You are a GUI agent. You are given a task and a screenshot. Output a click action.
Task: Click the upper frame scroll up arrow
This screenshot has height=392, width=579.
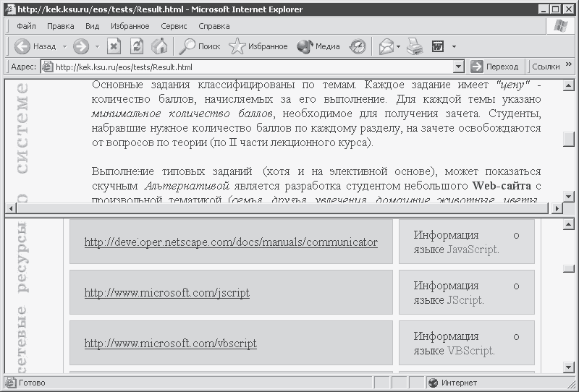[x=568, y=85]
